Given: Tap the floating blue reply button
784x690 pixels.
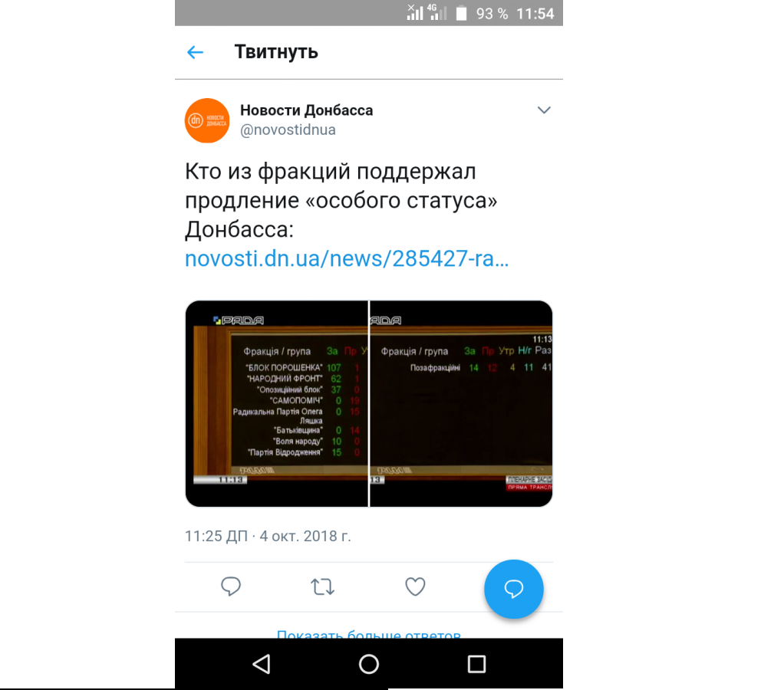Looking at the screenshot, I should click(513, 589).
